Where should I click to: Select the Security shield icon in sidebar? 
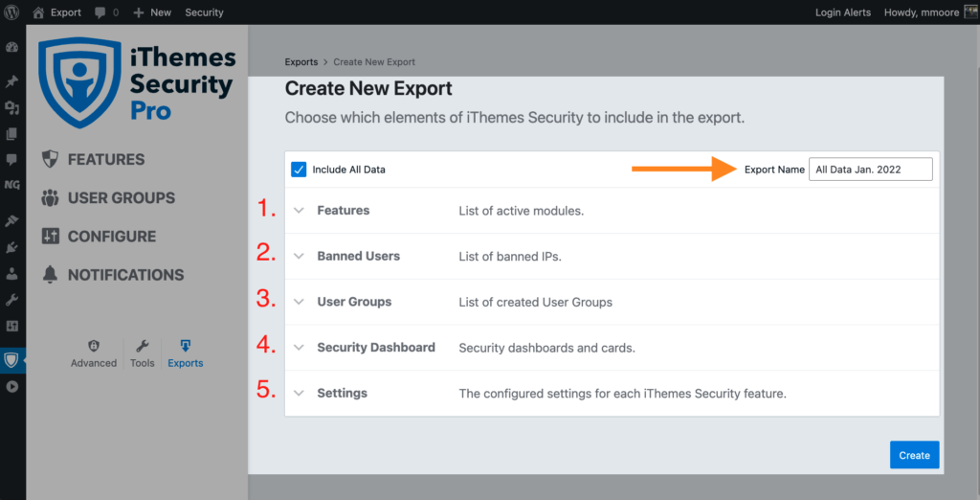(11, 360)
